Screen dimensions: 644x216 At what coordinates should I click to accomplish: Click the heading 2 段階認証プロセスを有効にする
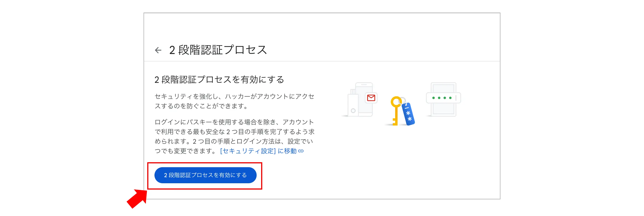point(219,80)
